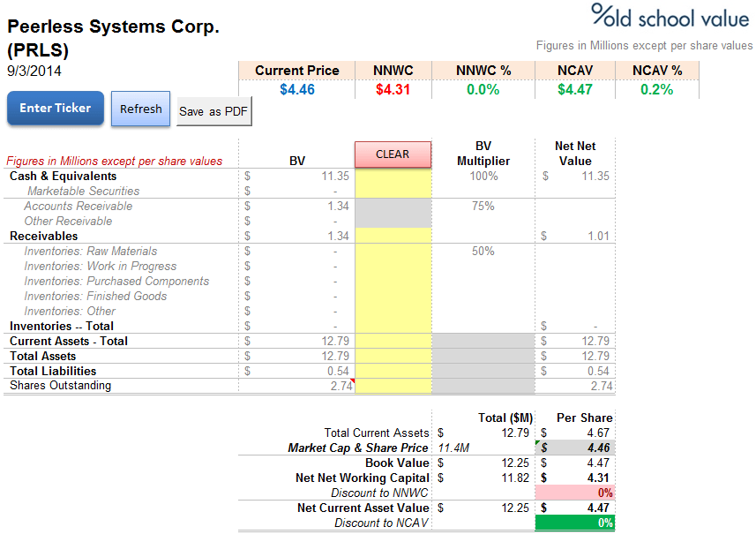Click the Cash & Equivalents row label

(x=64, y=177)
